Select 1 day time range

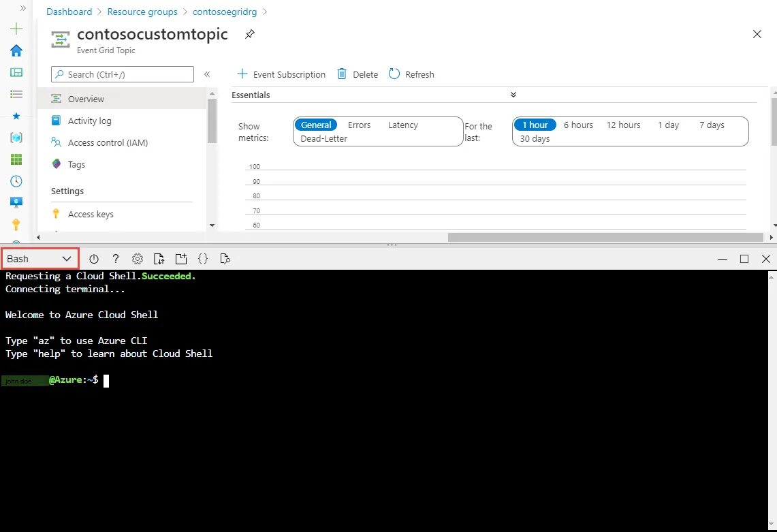[669, 125]
